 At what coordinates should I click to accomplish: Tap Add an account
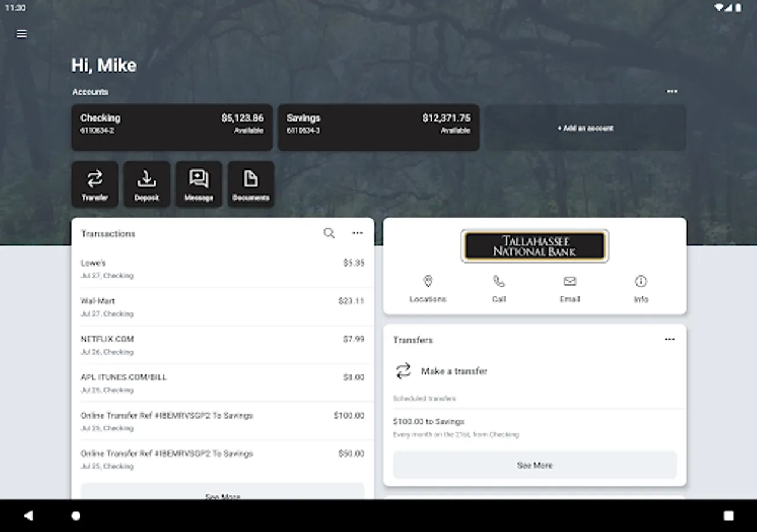pos(585,128)
